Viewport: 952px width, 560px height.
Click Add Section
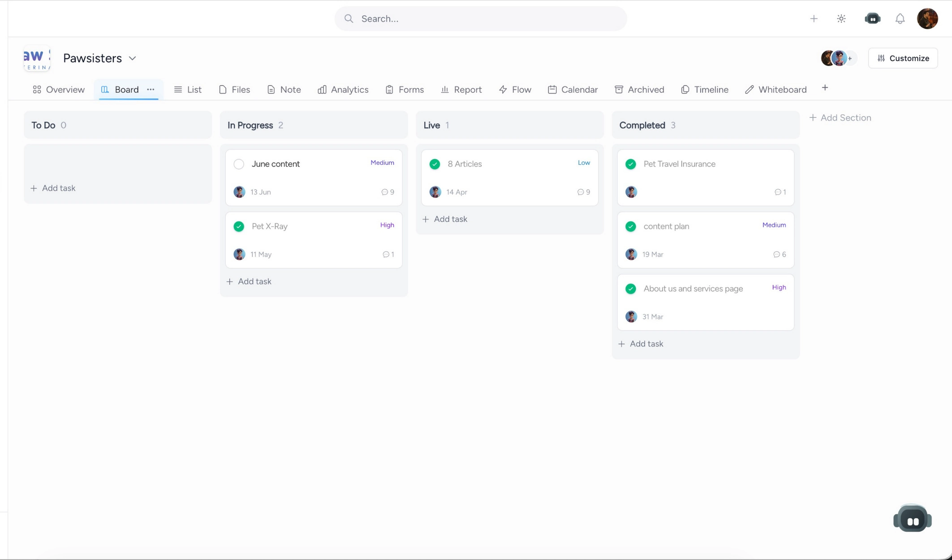(x=840, y=118)
